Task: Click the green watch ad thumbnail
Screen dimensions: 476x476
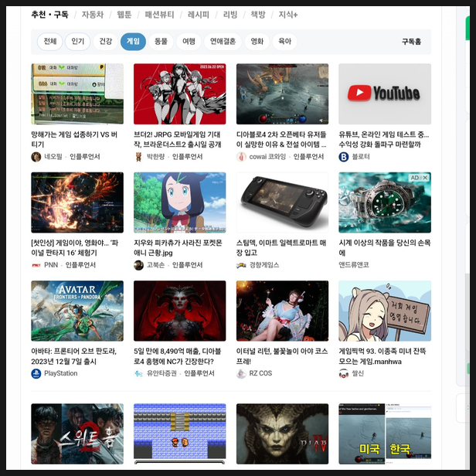Action: click(385, 202)
